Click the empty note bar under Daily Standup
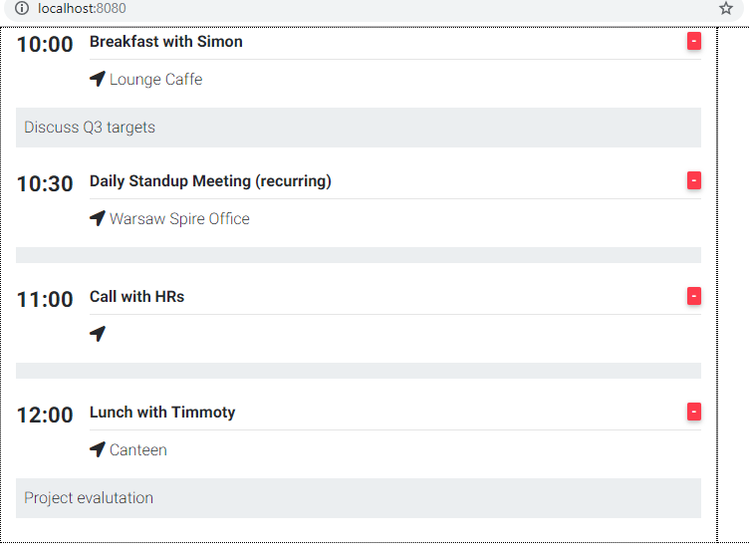This screenshot has width=749, height=560. point(359,255)
